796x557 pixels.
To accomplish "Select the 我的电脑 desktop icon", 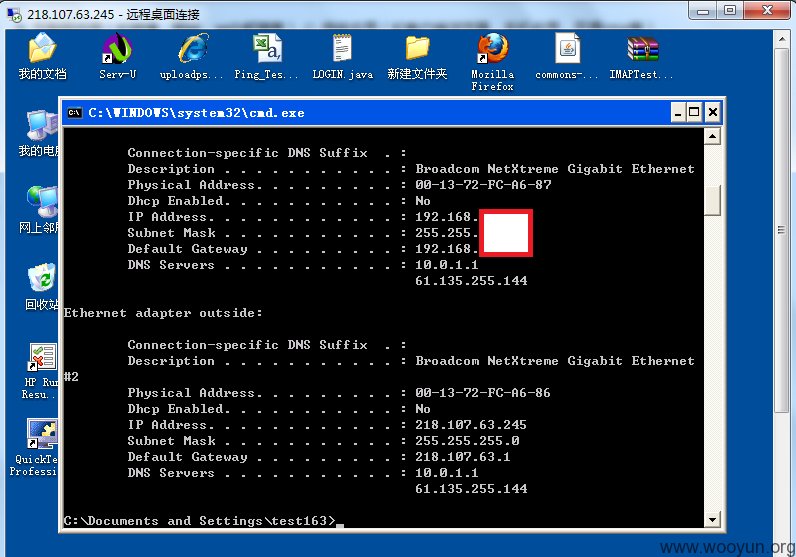I will (x=43, y=124).
